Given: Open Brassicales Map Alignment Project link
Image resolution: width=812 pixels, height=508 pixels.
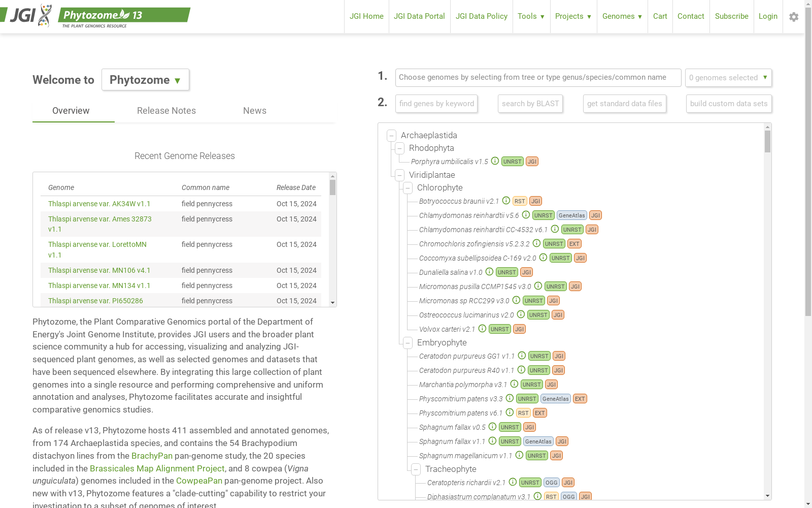Looking at the screenshot, I should click(x=157, y=468).
